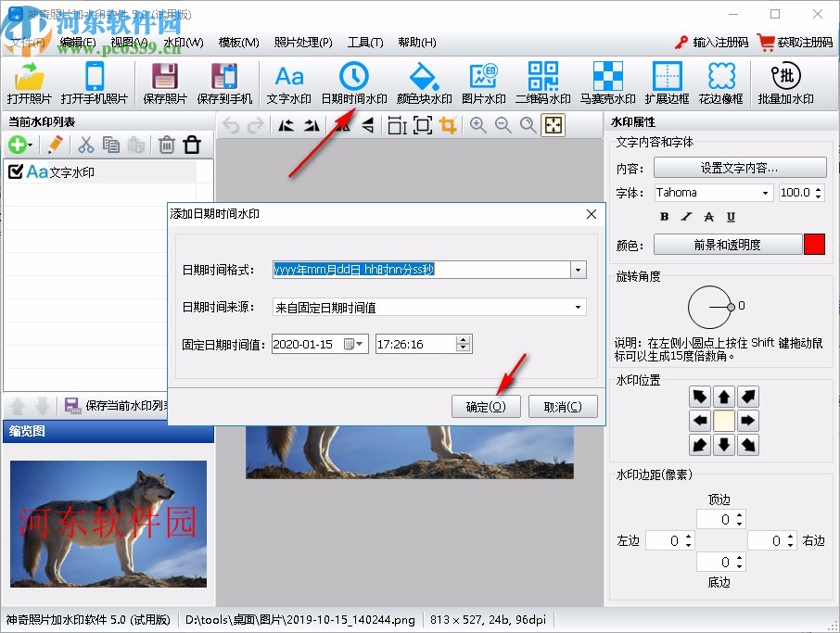Open the 模板(M) menu

pyautogui.click(x=239, y=43)
